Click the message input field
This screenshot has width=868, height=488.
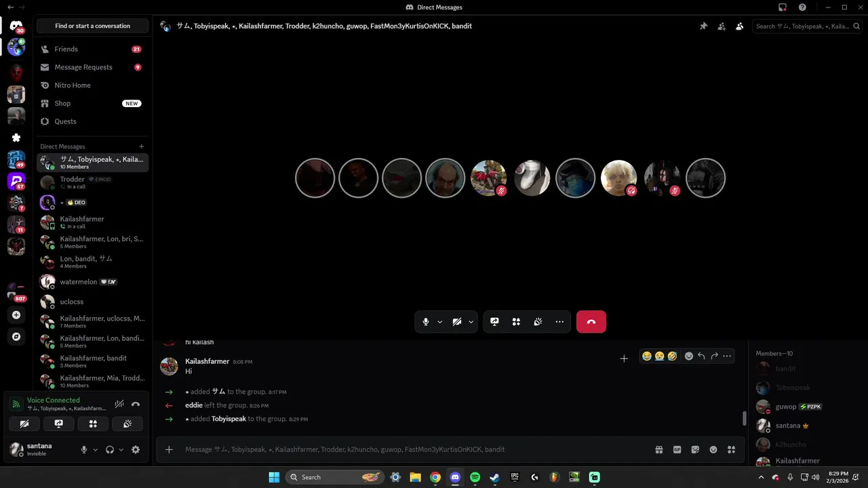414,449
